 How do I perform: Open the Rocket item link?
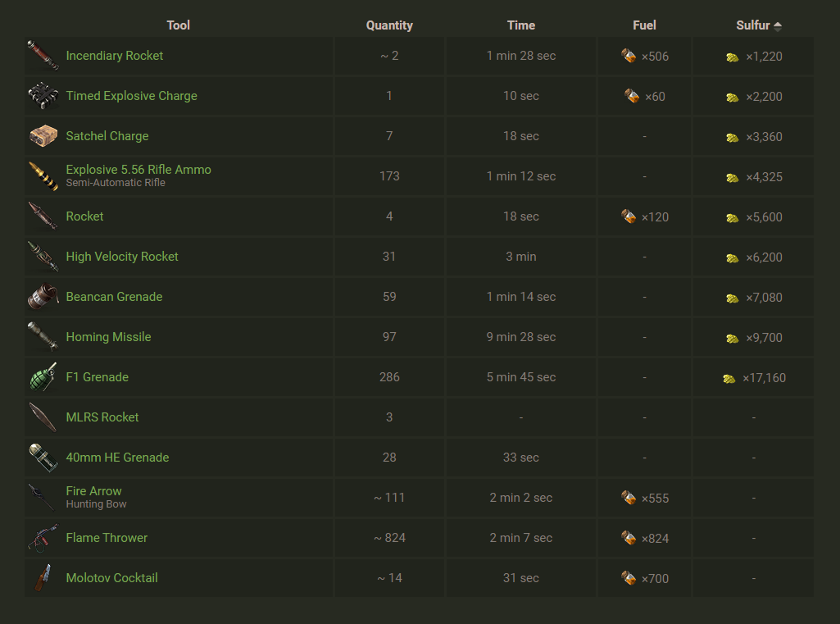pyautogui.click(x=84, y=216)
